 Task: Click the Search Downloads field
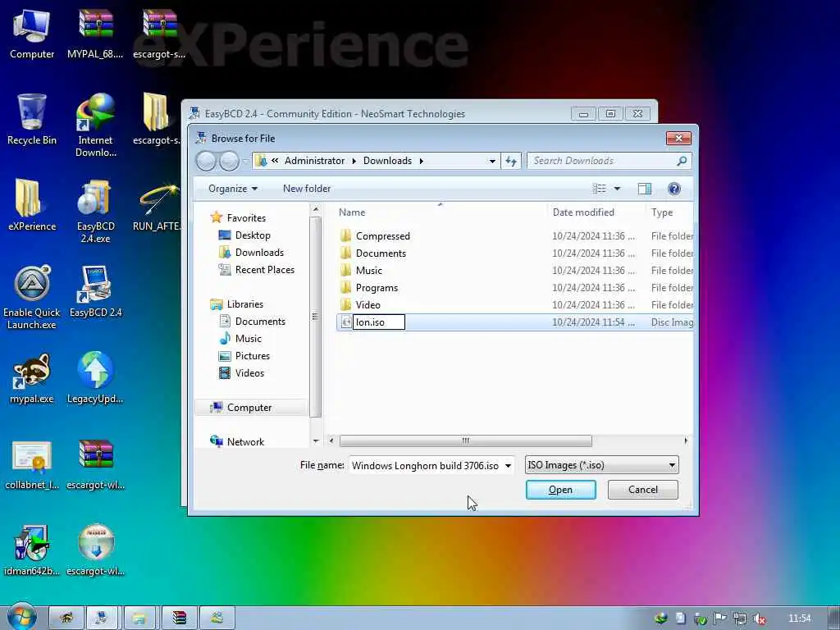(x=602, y=161)
